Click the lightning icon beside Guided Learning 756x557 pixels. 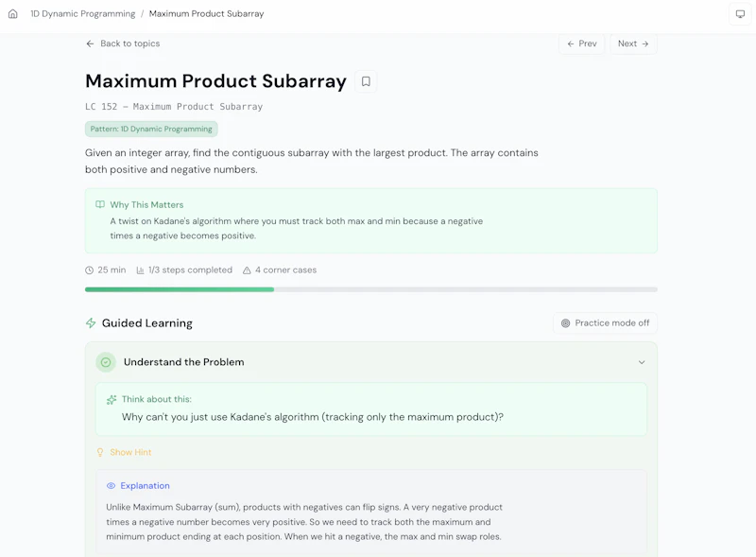pos(91,322)
